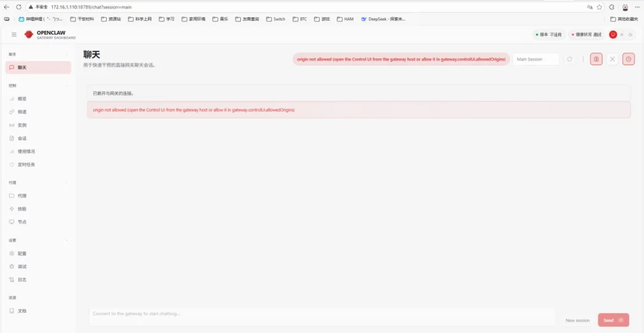
Task: Toggle the red clock cron sessions icon
Action: [628, 59]
